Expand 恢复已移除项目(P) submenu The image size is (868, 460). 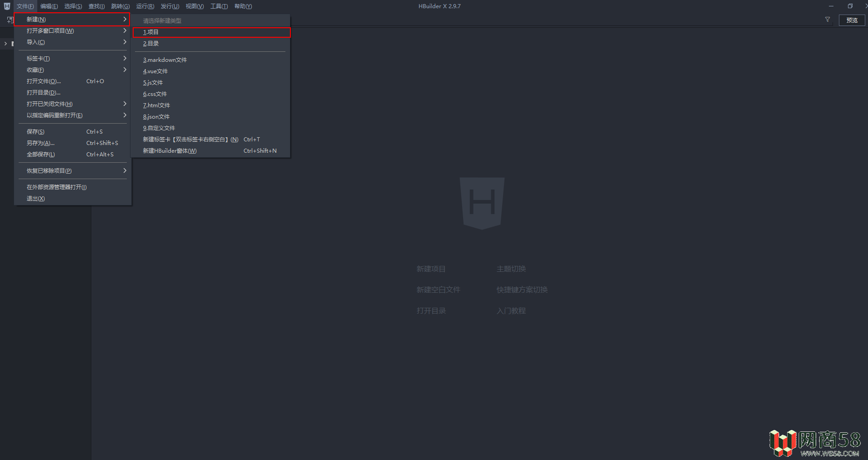[x=125, y=170]
